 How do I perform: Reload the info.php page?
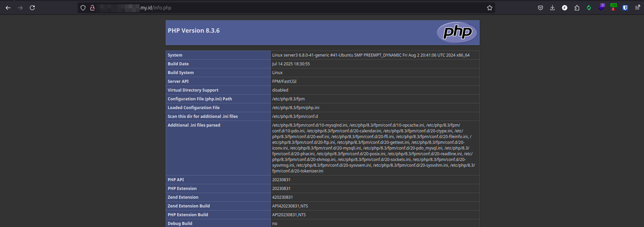(x=32, y=8)
